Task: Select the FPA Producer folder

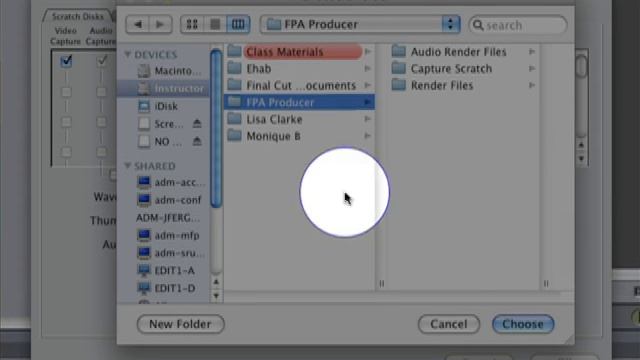Action: click(x=299, y=102)
